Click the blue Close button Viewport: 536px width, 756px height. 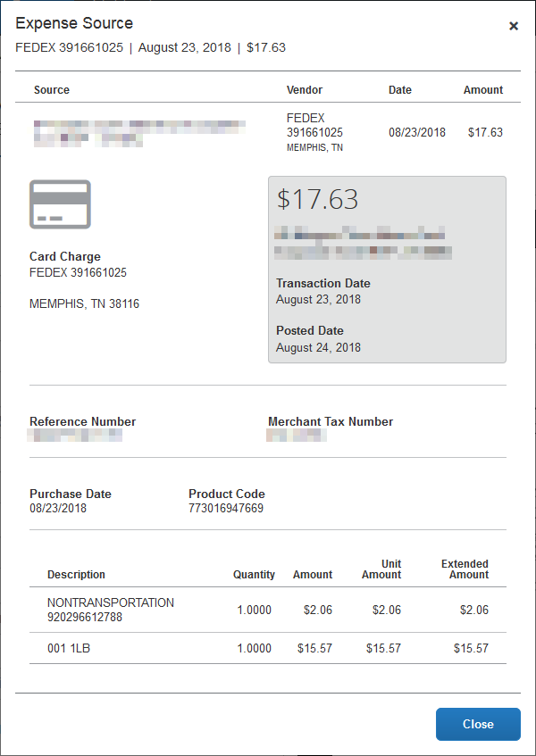pyautogui.click(x=478, y=724)
